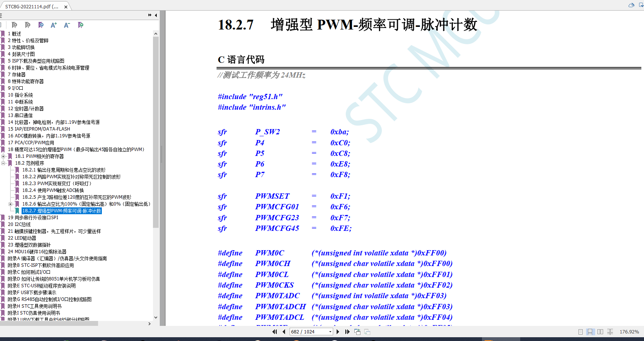
Task: Jump to the last page
Action: (x=347, y=332)
